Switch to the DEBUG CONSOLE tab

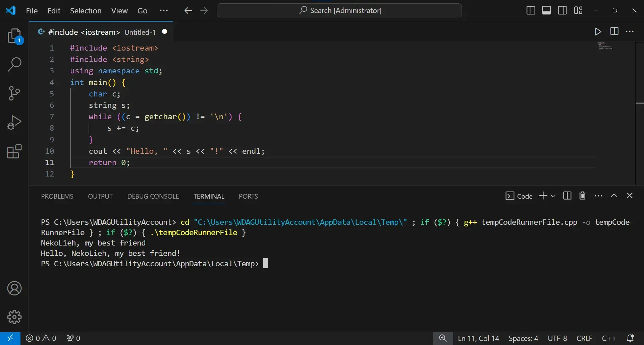153,196
